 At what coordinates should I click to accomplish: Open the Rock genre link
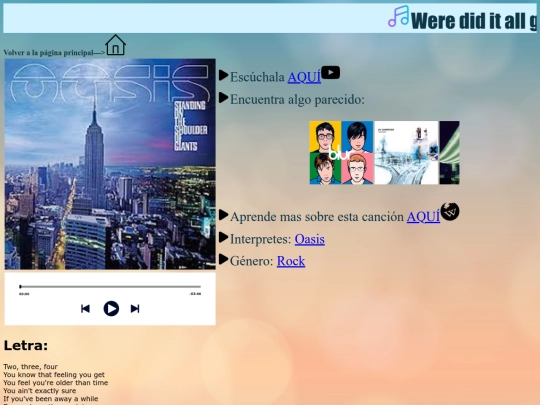click(291, 261)
